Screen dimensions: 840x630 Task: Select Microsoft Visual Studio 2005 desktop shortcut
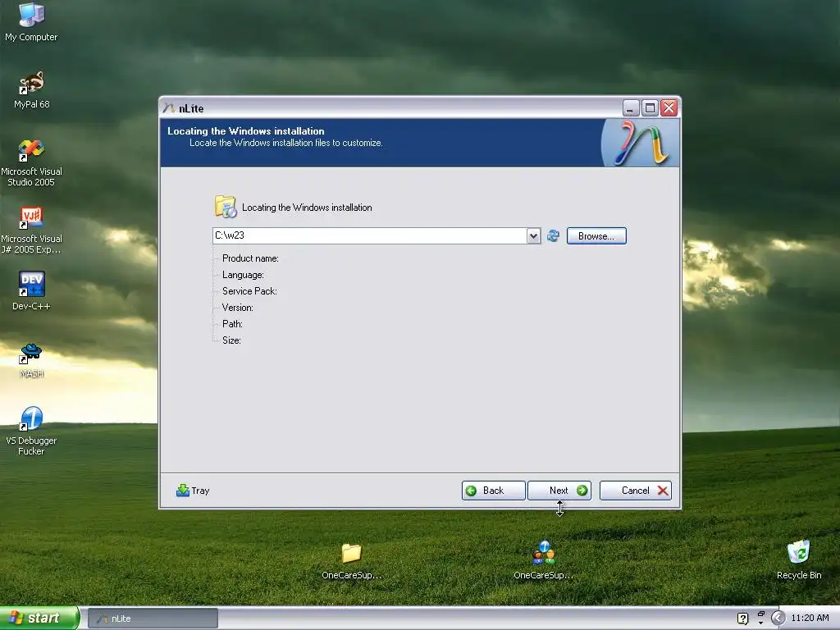pyautogui.click(x=31, y=162)
